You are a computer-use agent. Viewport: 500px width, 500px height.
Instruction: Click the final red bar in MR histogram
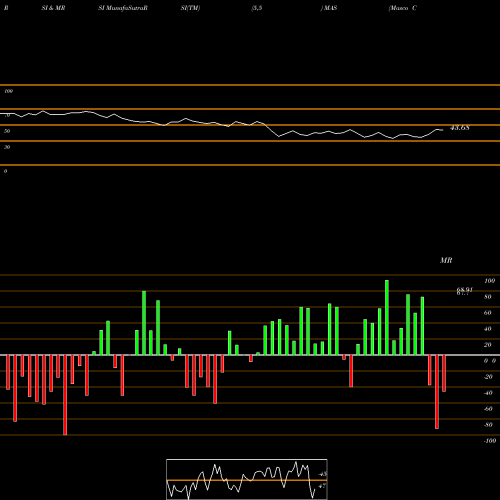pyautogui.click(x=444, y=373)
